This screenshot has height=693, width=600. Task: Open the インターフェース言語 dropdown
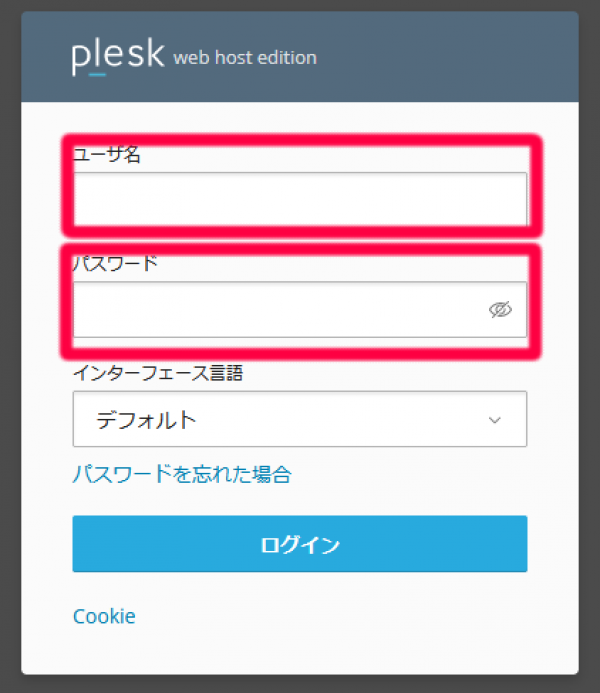[x=299, y=419]
